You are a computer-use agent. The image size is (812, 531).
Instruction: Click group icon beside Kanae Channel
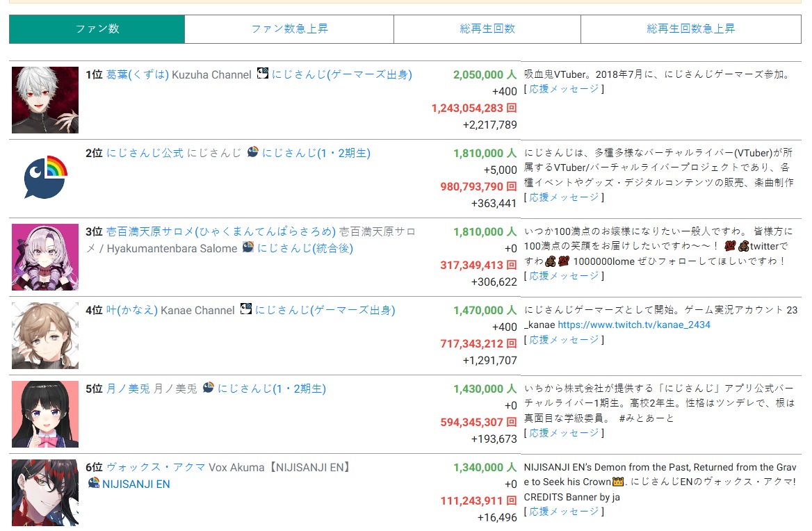(x=246, y=309)
